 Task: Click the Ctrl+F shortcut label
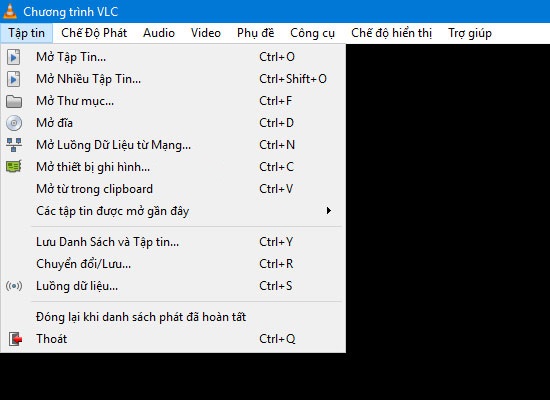point(275,101)
